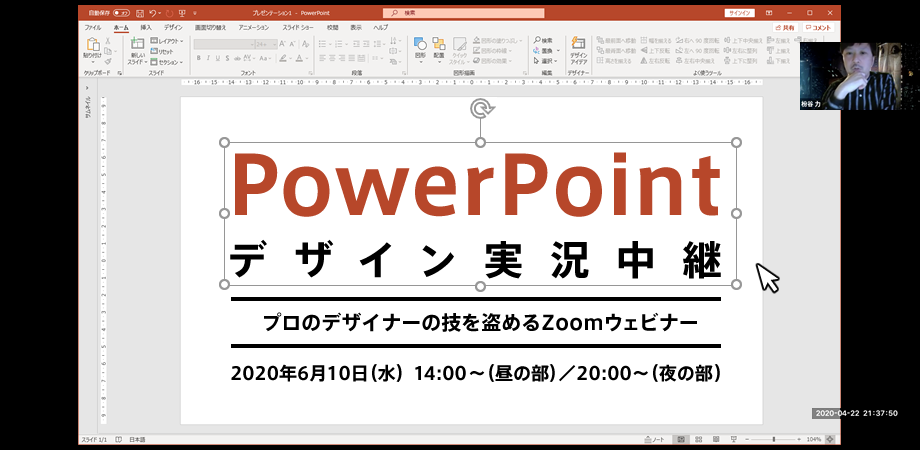This screenshot has width=920, height=450.
Task: Switch to the 挿入 (Insert) tab
Action: coord(146,28)
